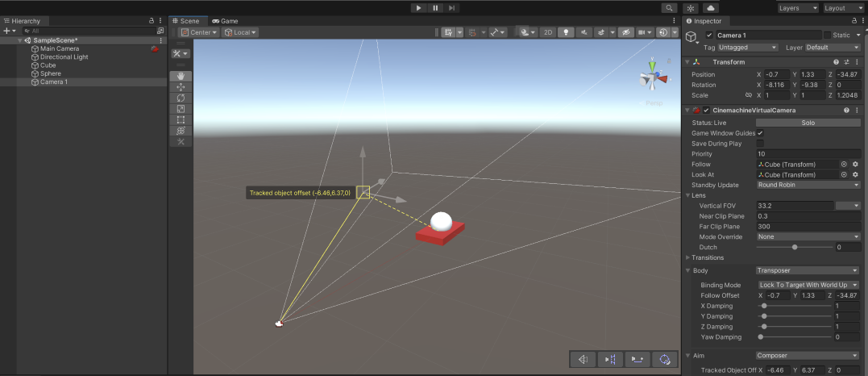Enable Save During Play checkbox

760,143
